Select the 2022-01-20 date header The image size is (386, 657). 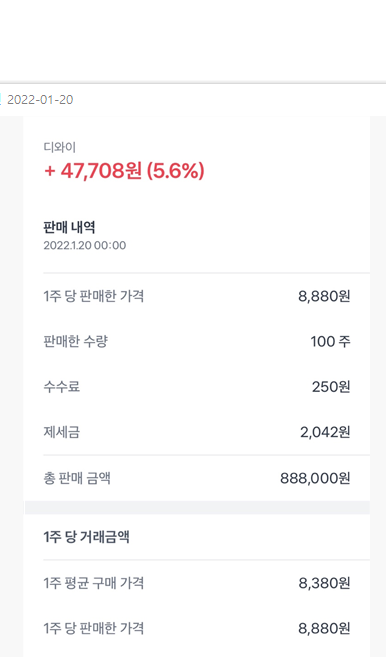pos(40,100)
